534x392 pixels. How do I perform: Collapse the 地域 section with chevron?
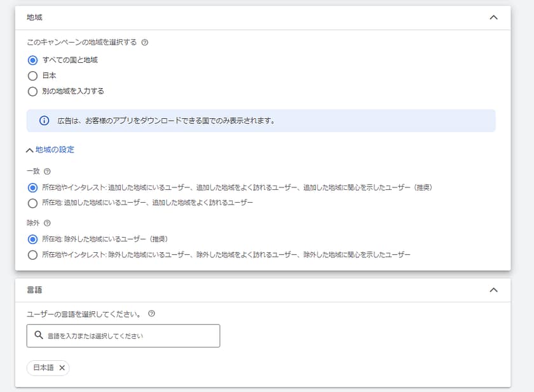[x=493, y=18]
